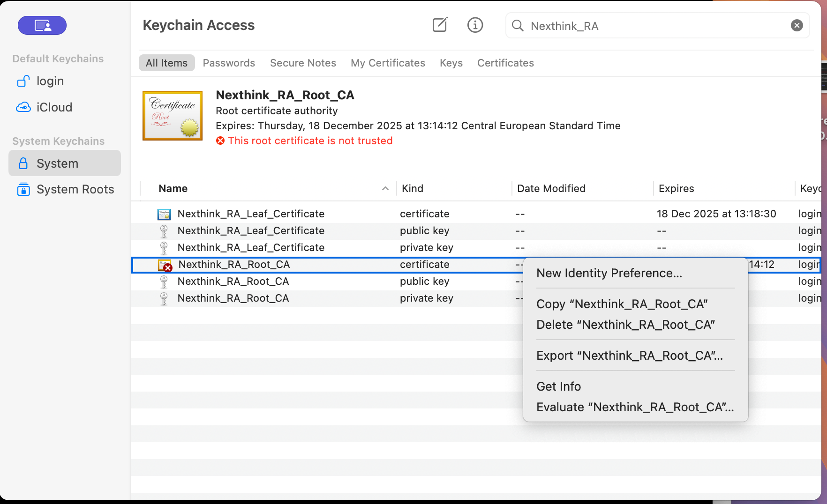Screen dimensions: 827x504
Task: Clear the Nexthink_RA search text
Action: 797,25
